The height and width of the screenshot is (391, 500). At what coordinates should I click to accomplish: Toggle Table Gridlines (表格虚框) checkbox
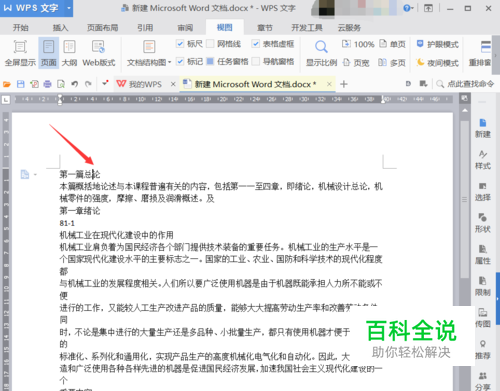(256, 44)
